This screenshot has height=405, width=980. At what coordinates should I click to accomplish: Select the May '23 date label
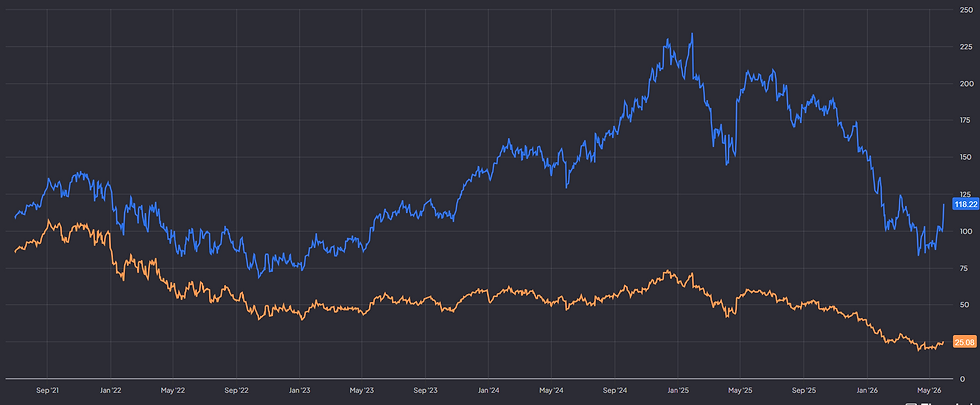pyautogui.click(x=362, y=391)
